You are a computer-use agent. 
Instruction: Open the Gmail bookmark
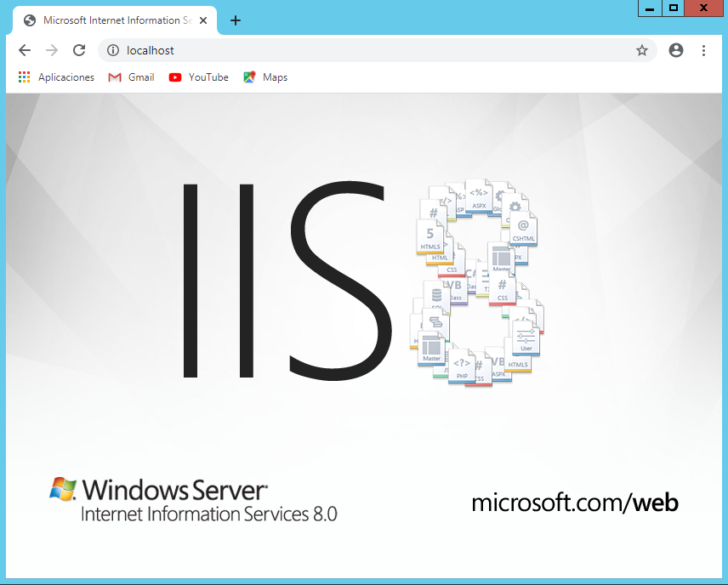pyautogui.click(x=131, y=77)
